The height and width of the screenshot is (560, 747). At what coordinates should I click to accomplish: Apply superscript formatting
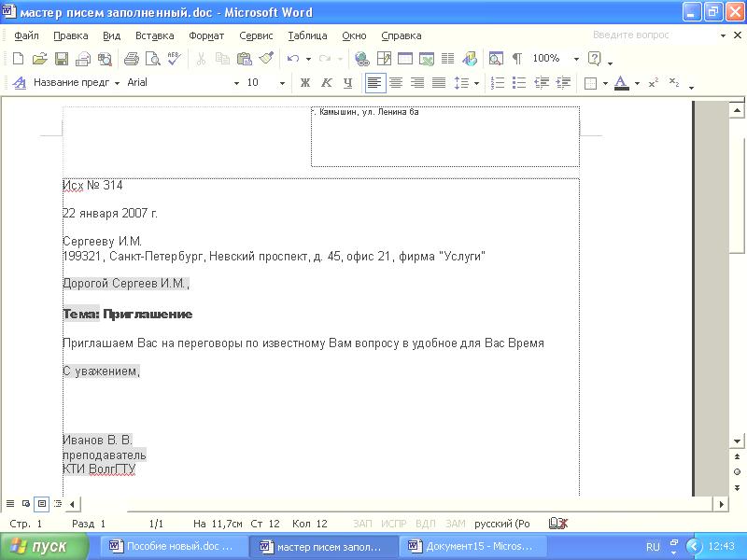(x=653, y=83)
